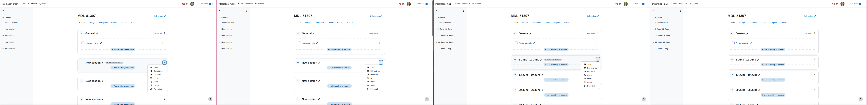Collapse 20 June - 26 June section, fourth panel
This screenshot has width=868, height=105.
click(x=732, y=90)
